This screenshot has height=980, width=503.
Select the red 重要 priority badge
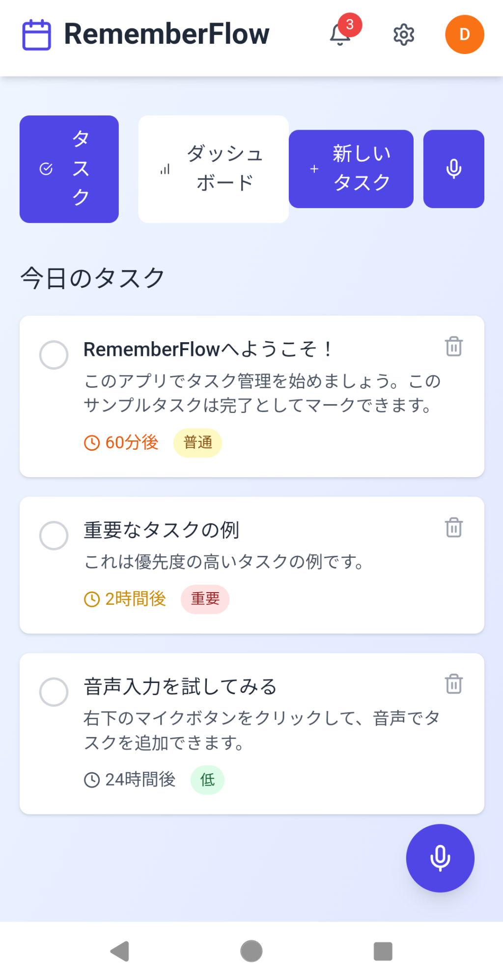205,599
